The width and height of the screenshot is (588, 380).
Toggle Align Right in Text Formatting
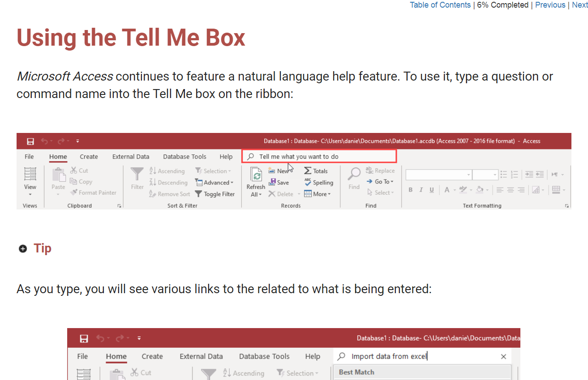tap(521, 190)
